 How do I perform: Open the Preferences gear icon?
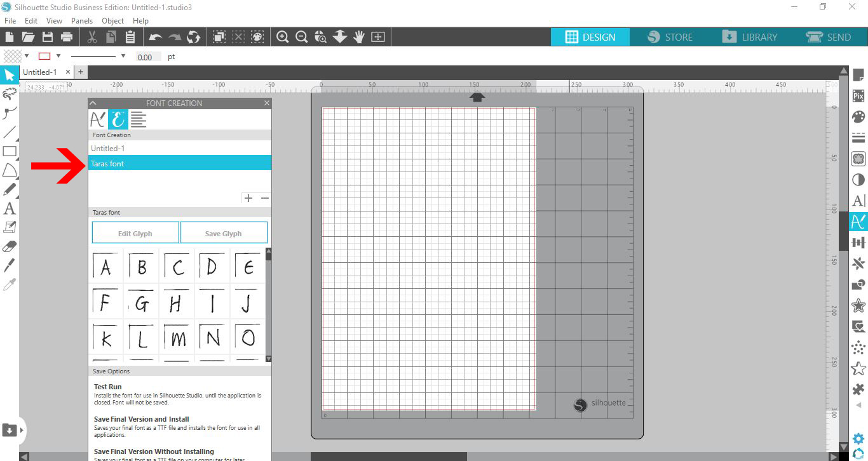(858, 439)
